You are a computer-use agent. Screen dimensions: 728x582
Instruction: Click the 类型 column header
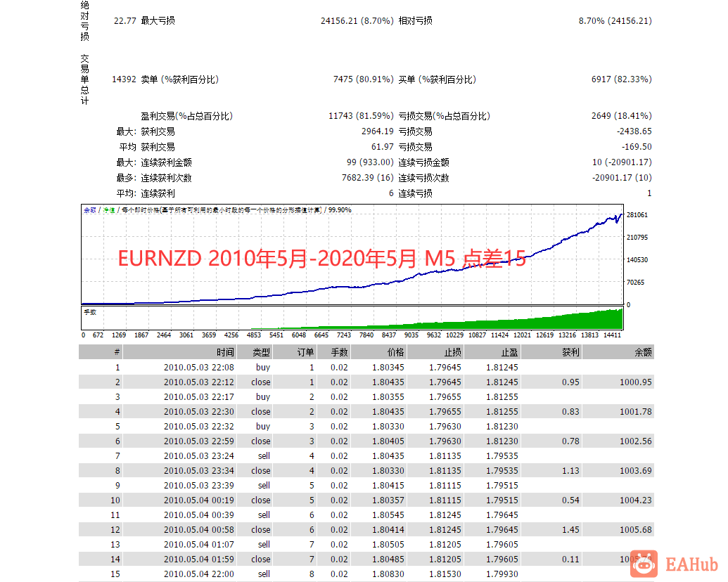point(255,352)
